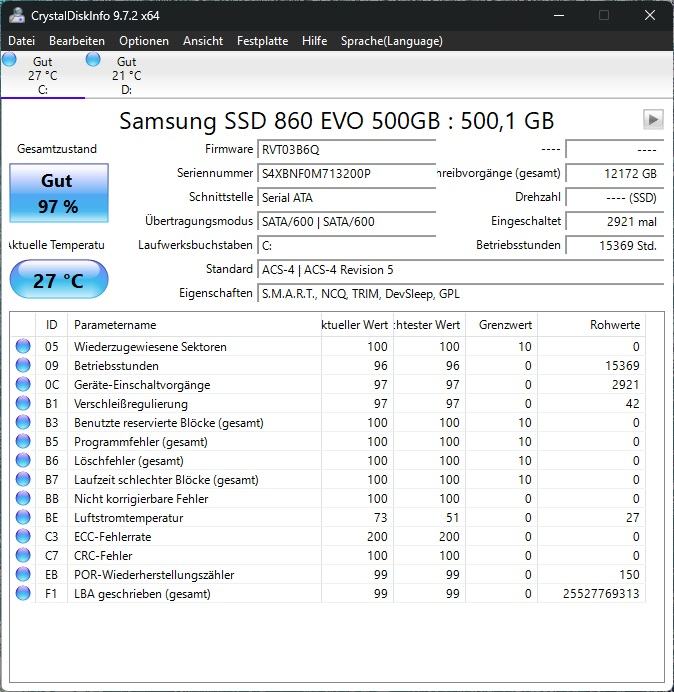This screenshot has height=692, width=674.
Task: Click the 2921 mal power-on count value
Action: [x=614, y=221]
